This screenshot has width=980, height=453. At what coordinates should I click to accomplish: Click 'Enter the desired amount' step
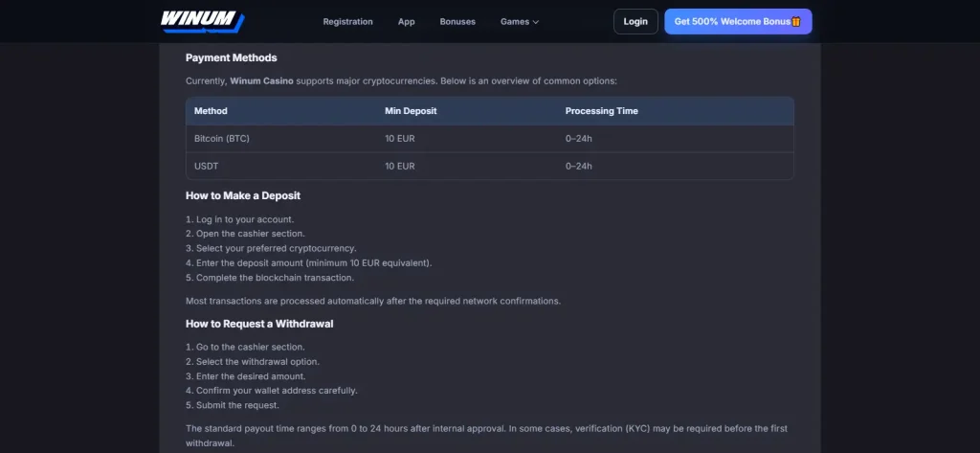(x=246, y=376)
